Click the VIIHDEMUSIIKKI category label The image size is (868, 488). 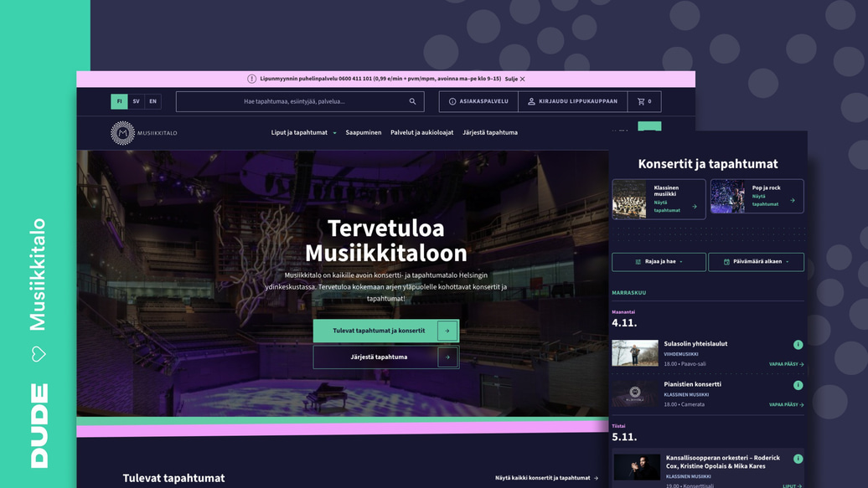[x=681, y=354]
